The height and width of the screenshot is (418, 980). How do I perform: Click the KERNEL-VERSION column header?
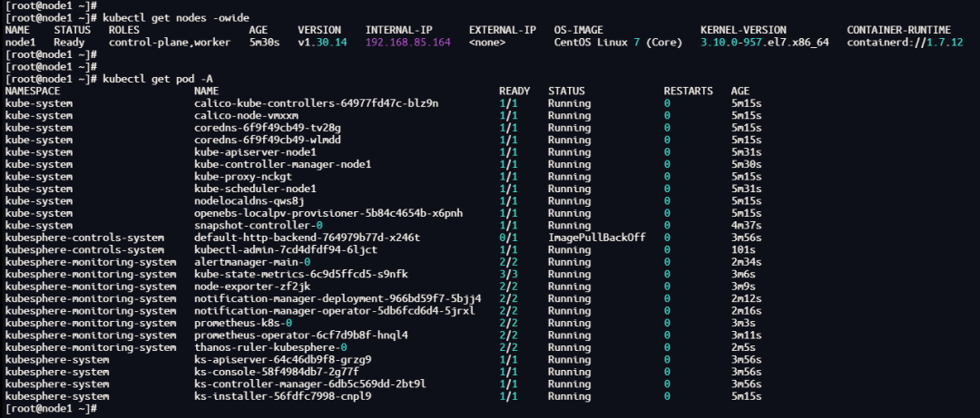742,30
